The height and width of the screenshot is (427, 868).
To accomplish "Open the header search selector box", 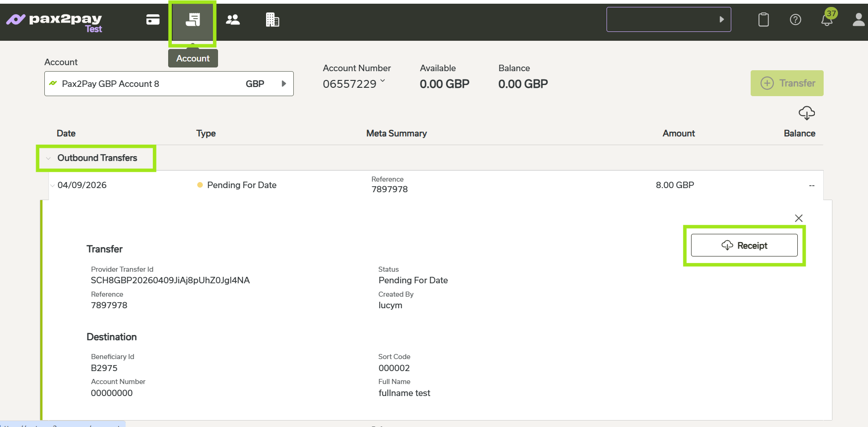I will 668,19.
